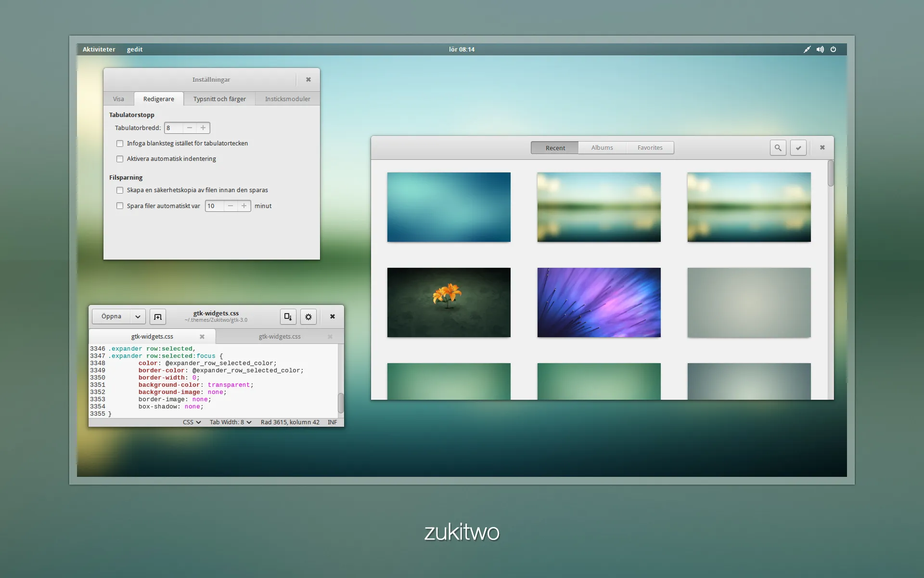Open the Tab Width dropdown in status bar
Screen dimensions: 924x578
click(231, 422)
